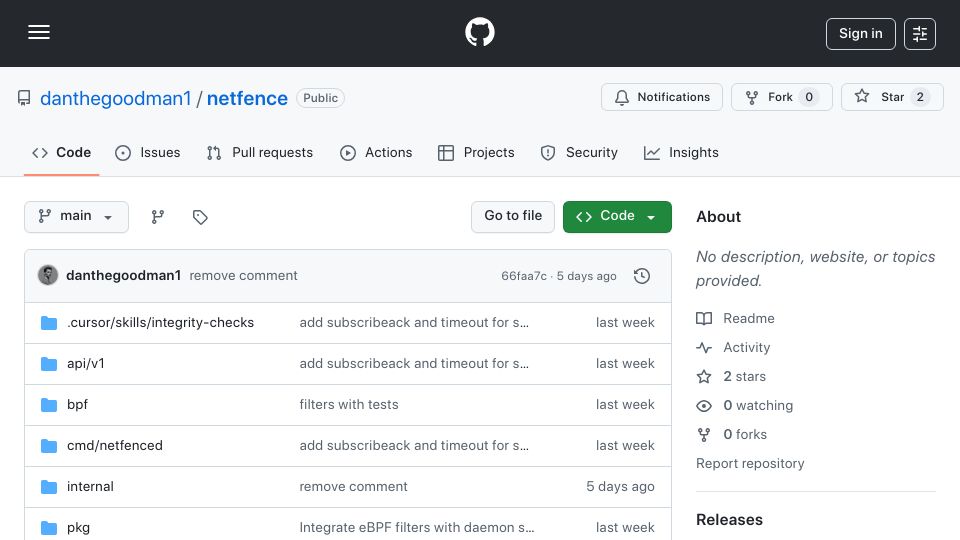View the 2 stars stargazers link
This screenshot has height=540, width=960.
pos(731,377)
